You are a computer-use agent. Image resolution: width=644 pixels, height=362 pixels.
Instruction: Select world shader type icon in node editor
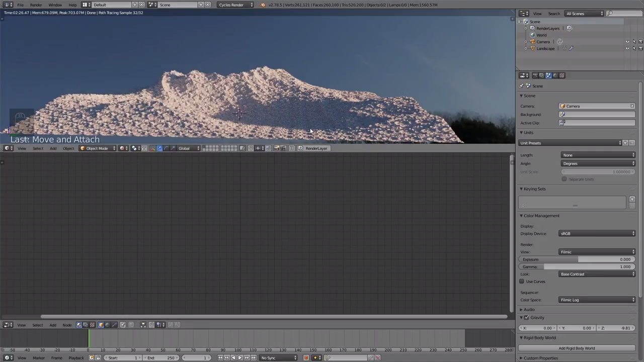(107, 325)
